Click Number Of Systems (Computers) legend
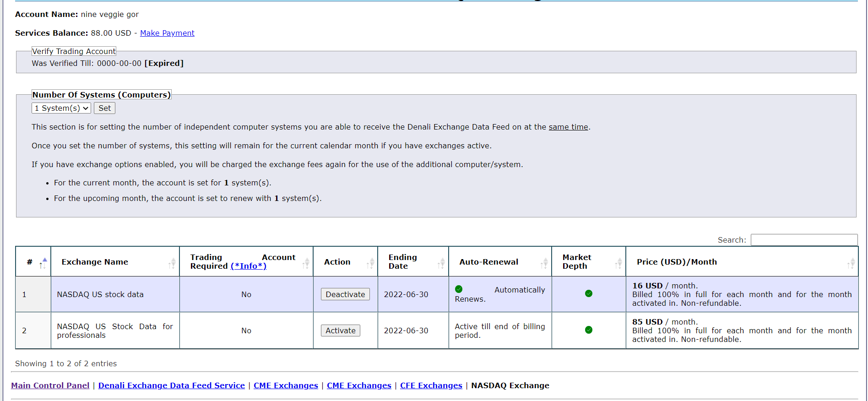The image size is (868, 401). [x=101, y=95]
